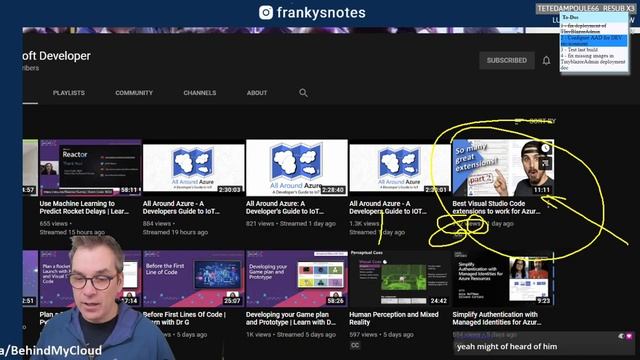Open Developing your Game plan and Prototype title

click(x=291, y=318)
